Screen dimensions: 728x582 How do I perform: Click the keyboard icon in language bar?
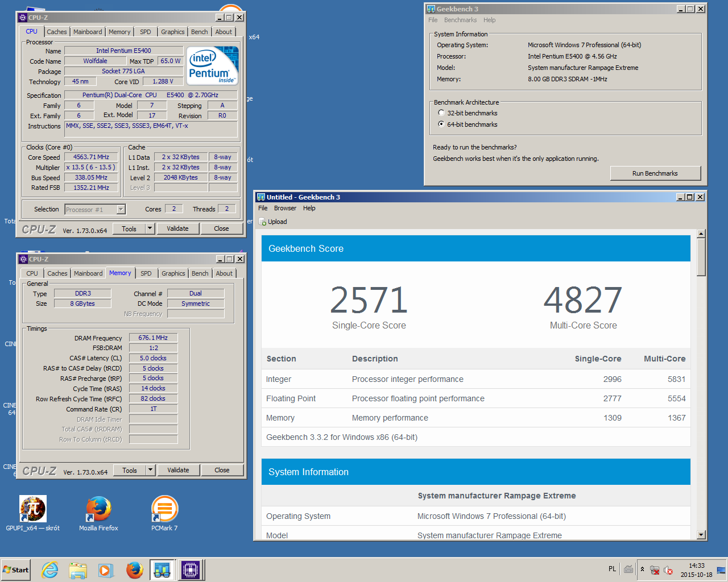coord(628,569)
